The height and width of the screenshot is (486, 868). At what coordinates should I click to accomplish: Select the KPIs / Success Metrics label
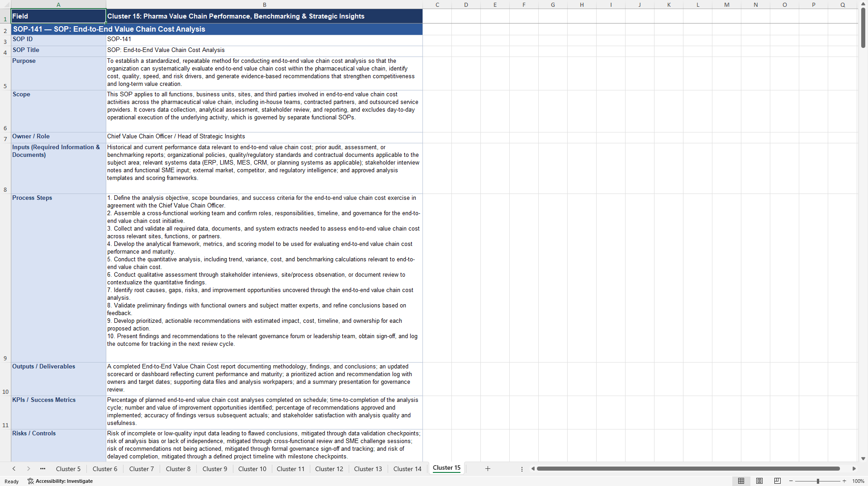pyautogui.click(x=58, y=412)
